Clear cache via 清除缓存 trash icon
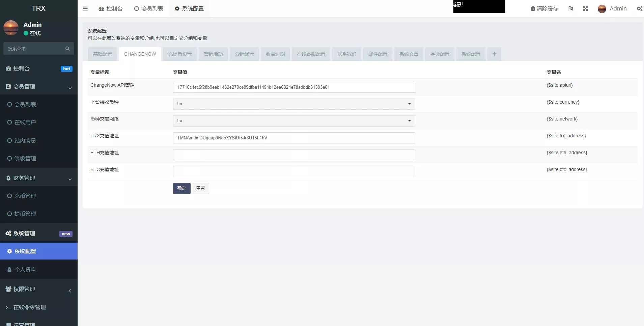Image resolution: width=644 pixels, height=326 pixels. tap(532, 8)
